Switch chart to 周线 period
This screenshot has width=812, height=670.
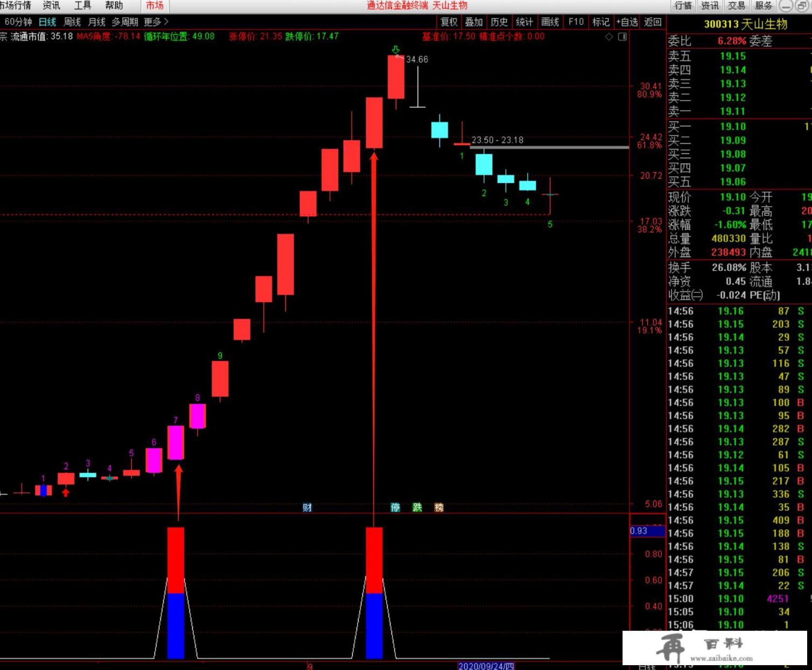coord(72,22)
